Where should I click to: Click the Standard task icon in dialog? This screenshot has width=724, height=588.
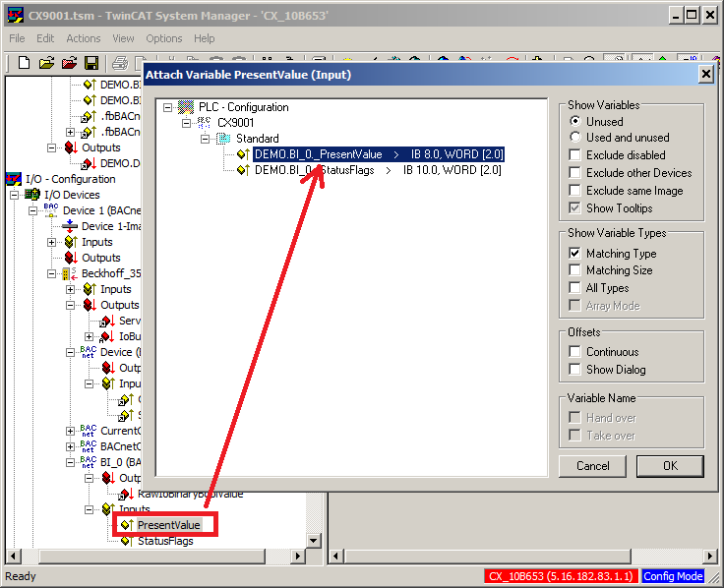[223, 138]
